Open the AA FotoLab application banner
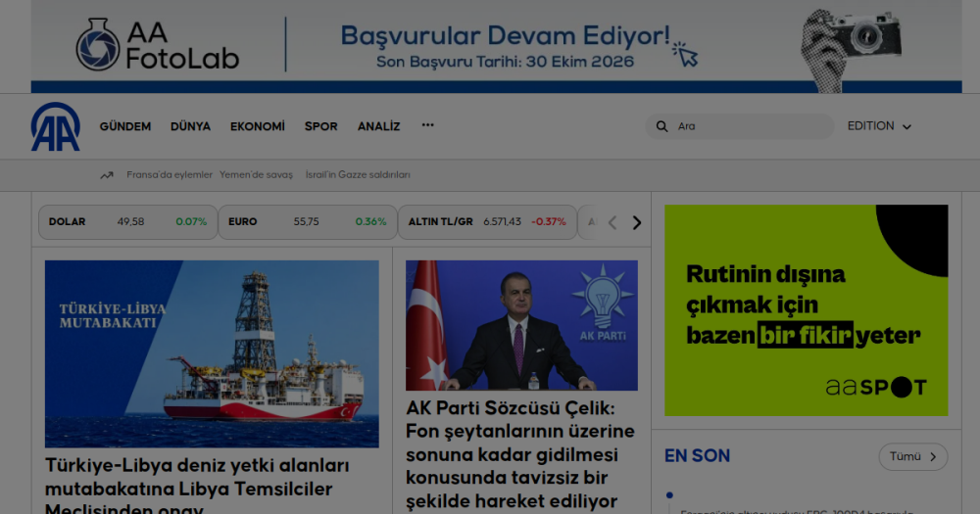 (496, 46)
